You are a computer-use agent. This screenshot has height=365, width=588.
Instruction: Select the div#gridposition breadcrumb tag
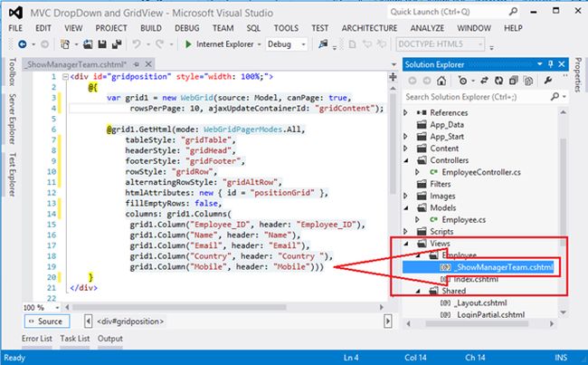[128, 322]
